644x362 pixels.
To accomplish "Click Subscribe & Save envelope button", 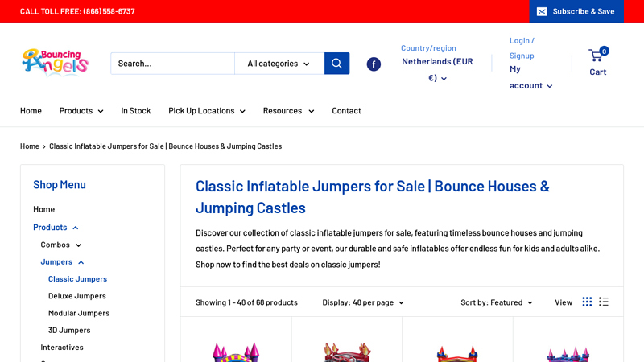I will [576, 11].
